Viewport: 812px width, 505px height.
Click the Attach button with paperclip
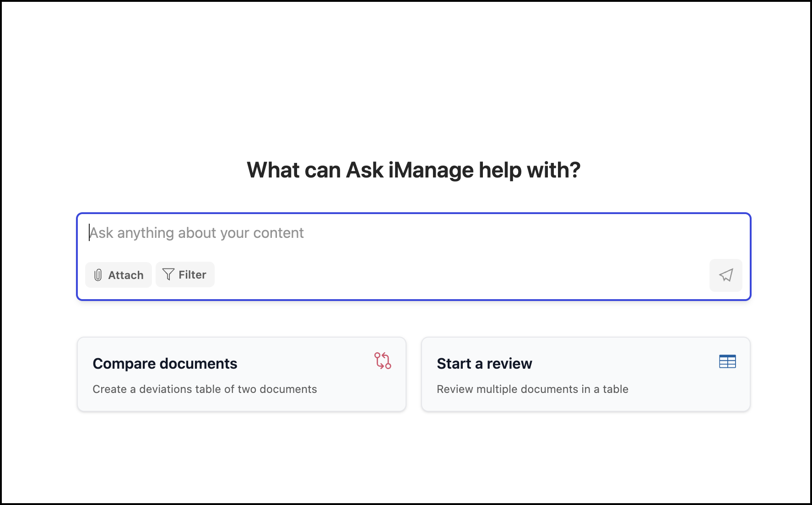119,275
